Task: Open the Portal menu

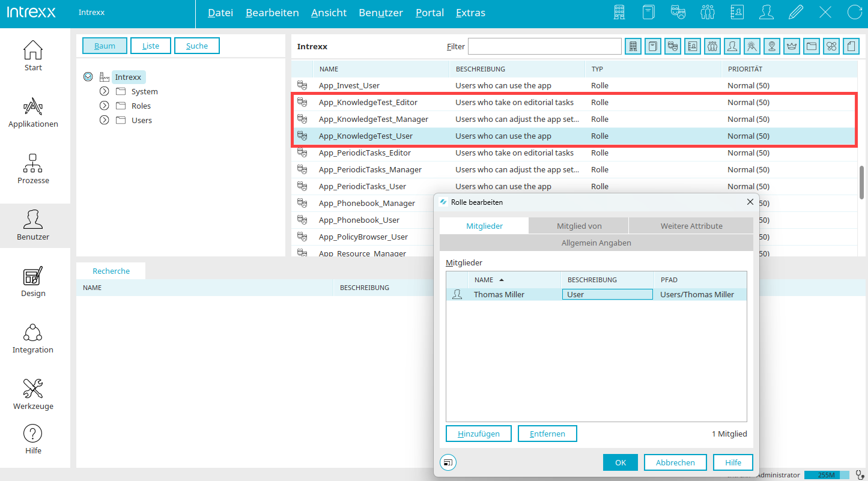Action: point(429,13)
